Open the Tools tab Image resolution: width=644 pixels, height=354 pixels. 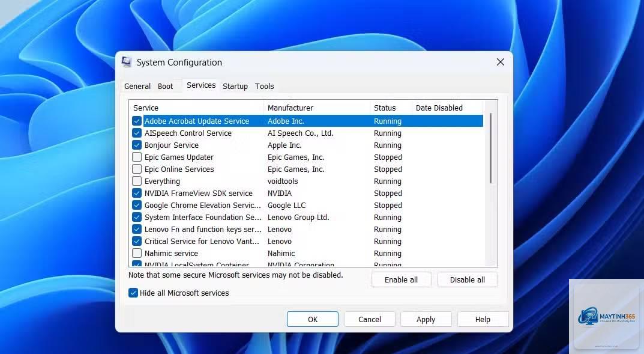pyautogui.click(x=264, y=87)
